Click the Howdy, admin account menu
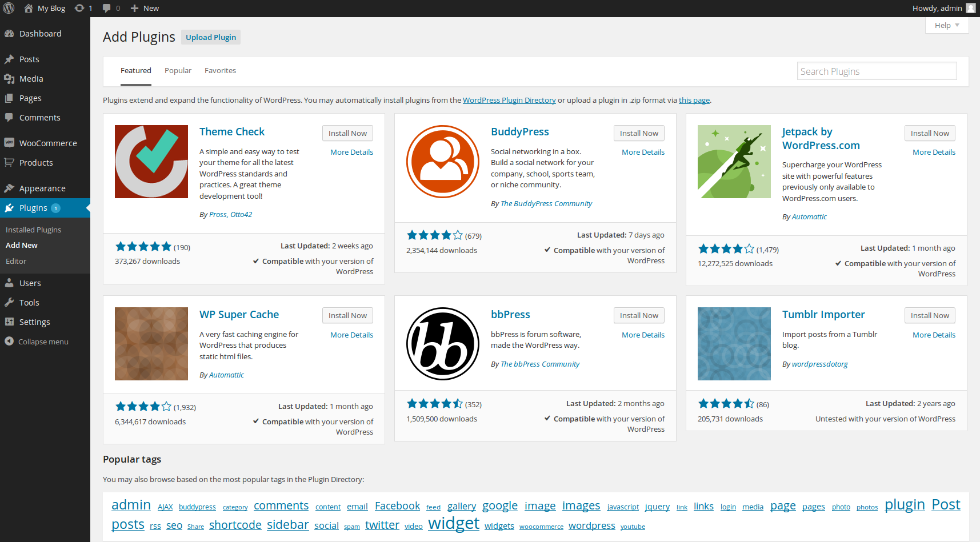This screenshot has height=542, width=980. [x=943, y=8]
